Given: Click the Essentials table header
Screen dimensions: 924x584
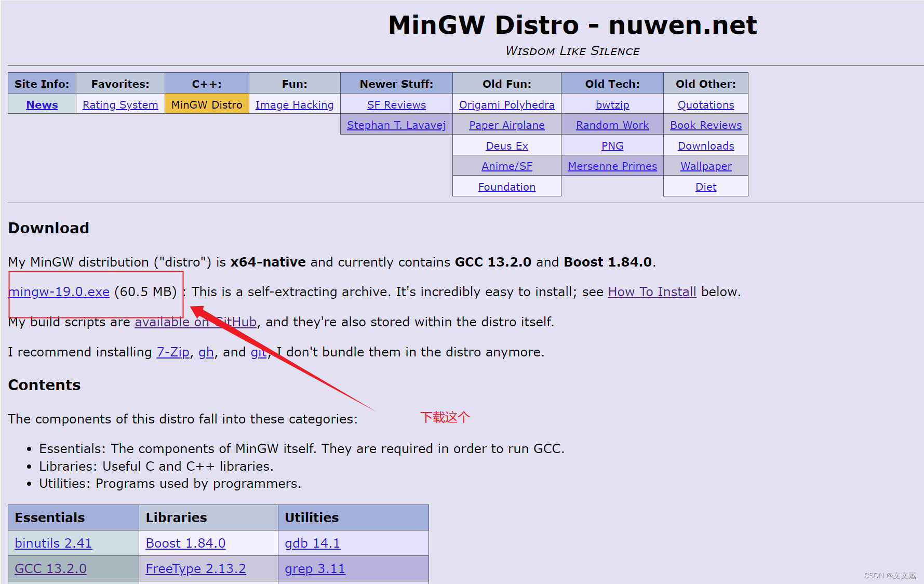Looking at the screenshot, I should [x=73, y=517].
